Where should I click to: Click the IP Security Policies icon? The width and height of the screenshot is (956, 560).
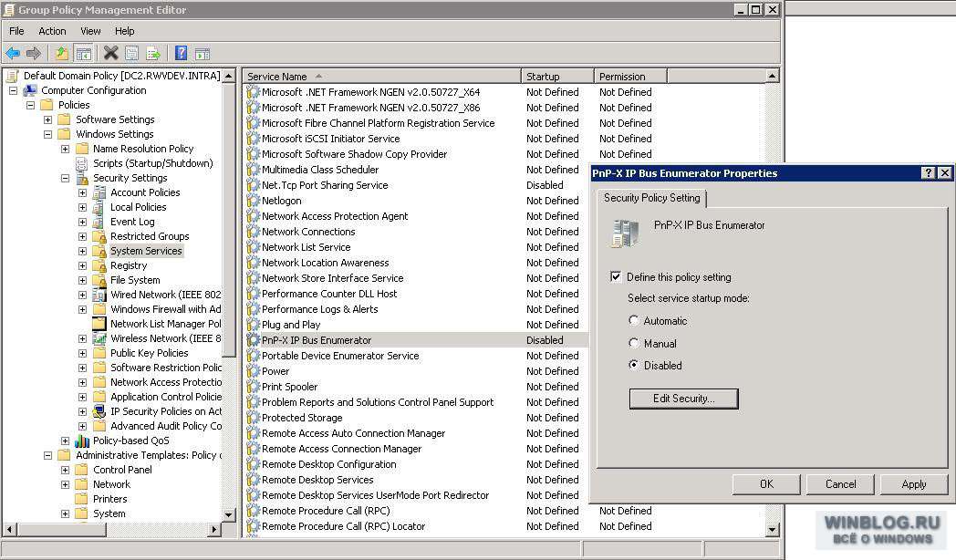pos(99,412)
